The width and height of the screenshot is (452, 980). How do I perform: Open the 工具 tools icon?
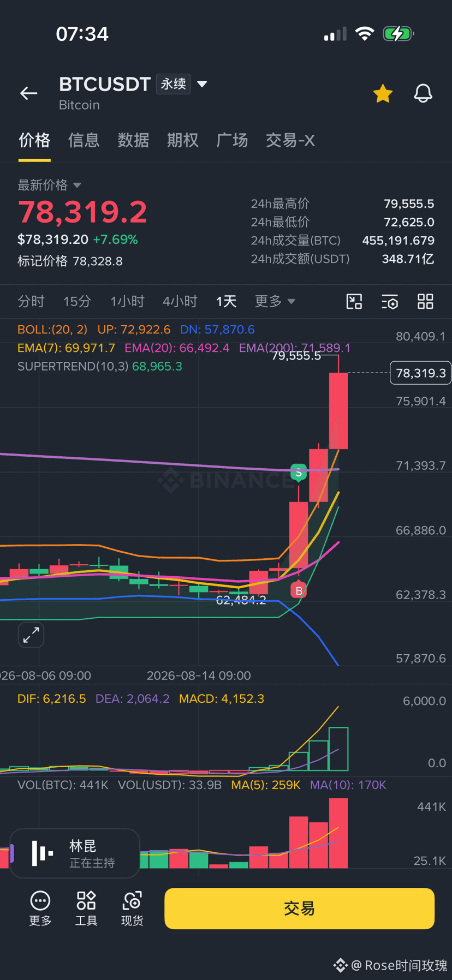pos(86,908)
